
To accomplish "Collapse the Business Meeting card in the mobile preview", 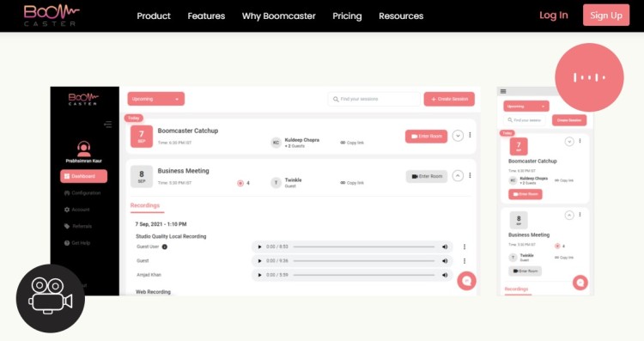I will coord(569,216).
